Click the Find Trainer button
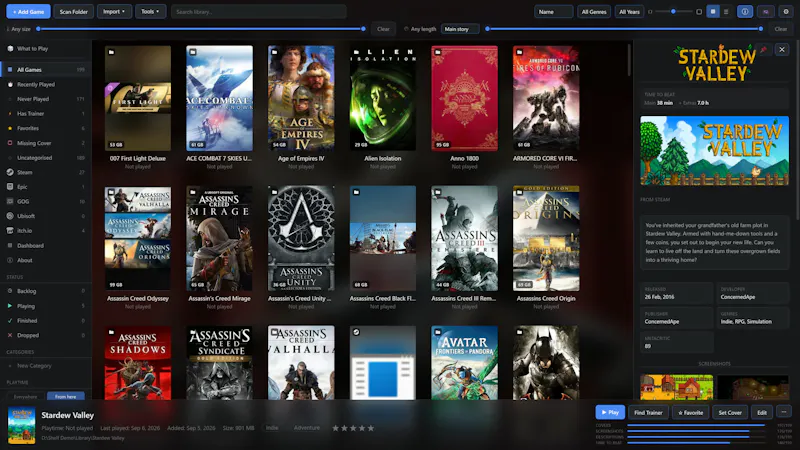Screen dimensions: 800x450 pyautogui.click(x=648, y=412)
